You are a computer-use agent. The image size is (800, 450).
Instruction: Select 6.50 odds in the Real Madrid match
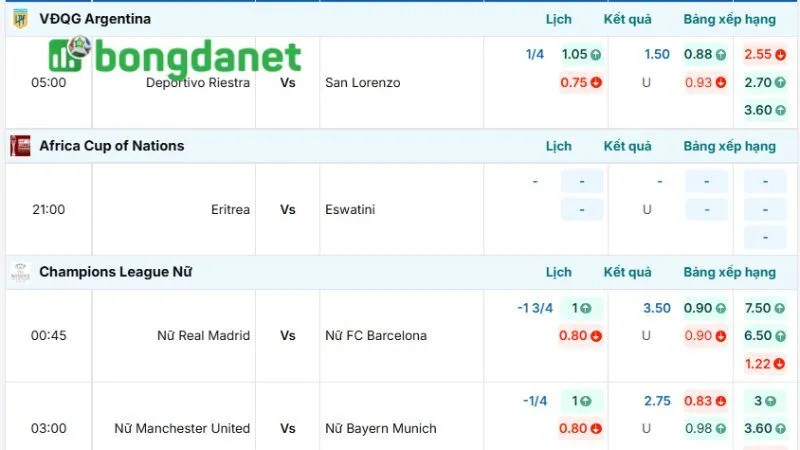coord(758,336)
